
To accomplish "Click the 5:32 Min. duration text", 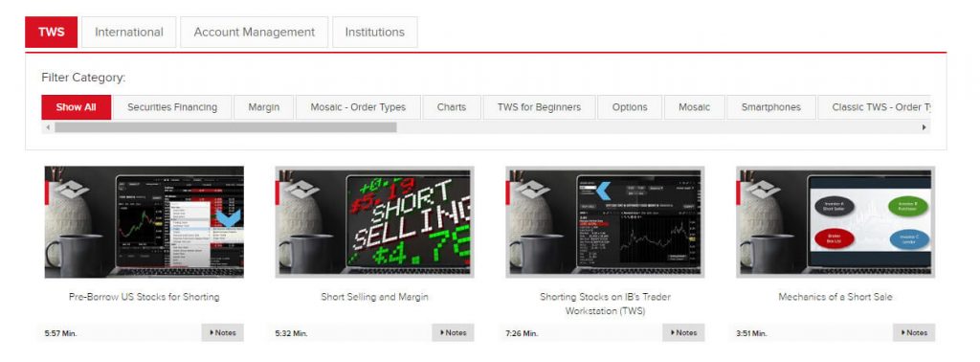I will 291,333.
